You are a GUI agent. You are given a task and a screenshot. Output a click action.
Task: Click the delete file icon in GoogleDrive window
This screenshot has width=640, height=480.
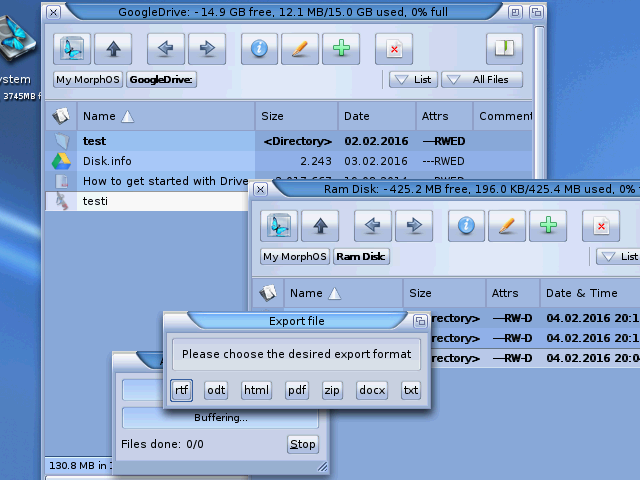tap(394, 49)
